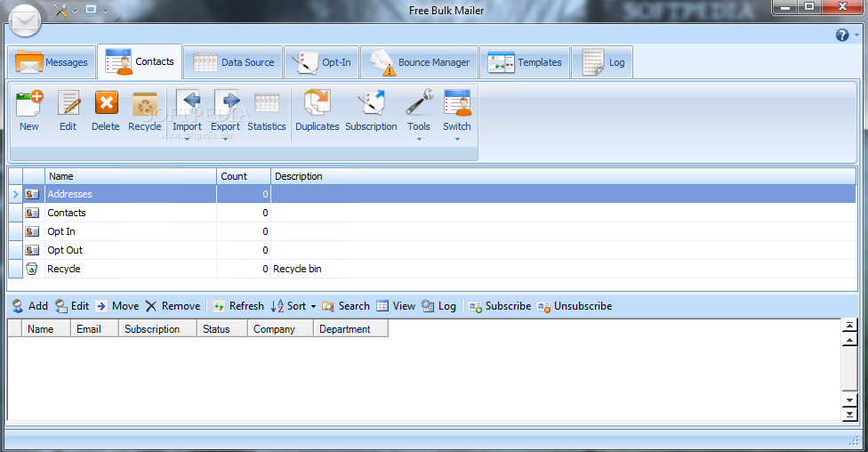Click the scroll-to-top scrollbar arrow
868x452 pixels.
click(x=849, y=326)
